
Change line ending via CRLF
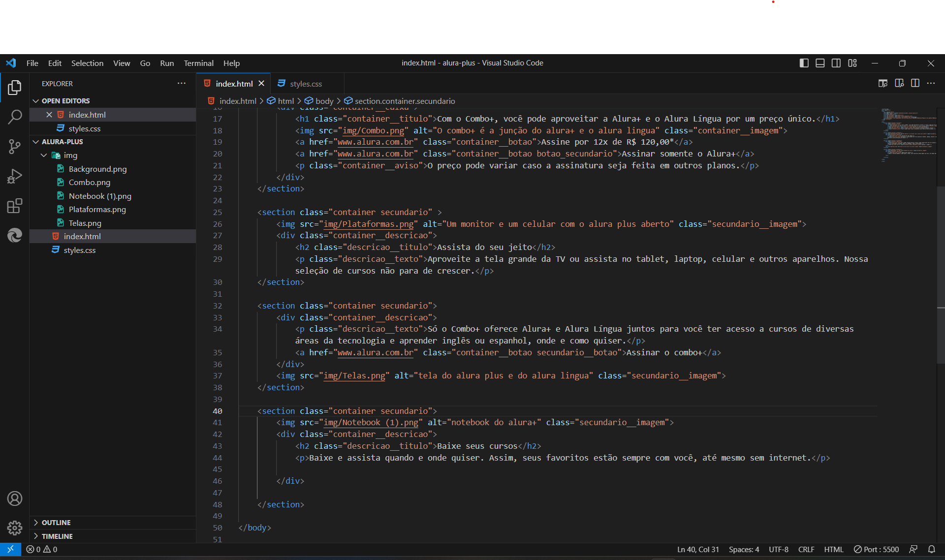point(806,549)
